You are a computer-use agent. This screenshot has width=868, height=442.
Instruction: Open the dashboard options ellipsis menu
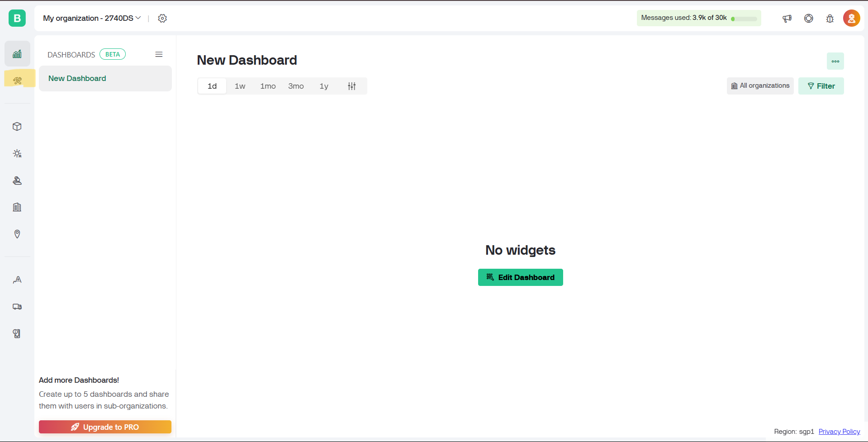[x=835, y=61]
